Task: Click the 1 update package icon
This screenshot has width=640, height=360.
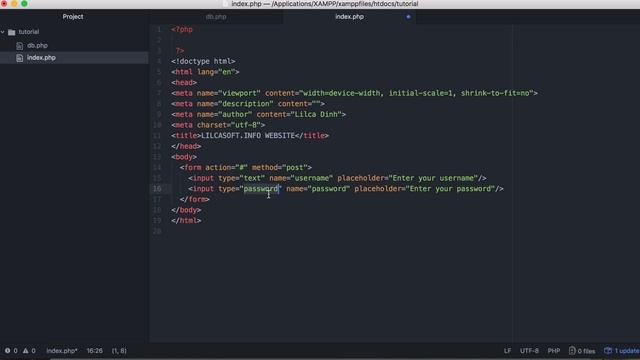Action: click(x=608, y=351)
